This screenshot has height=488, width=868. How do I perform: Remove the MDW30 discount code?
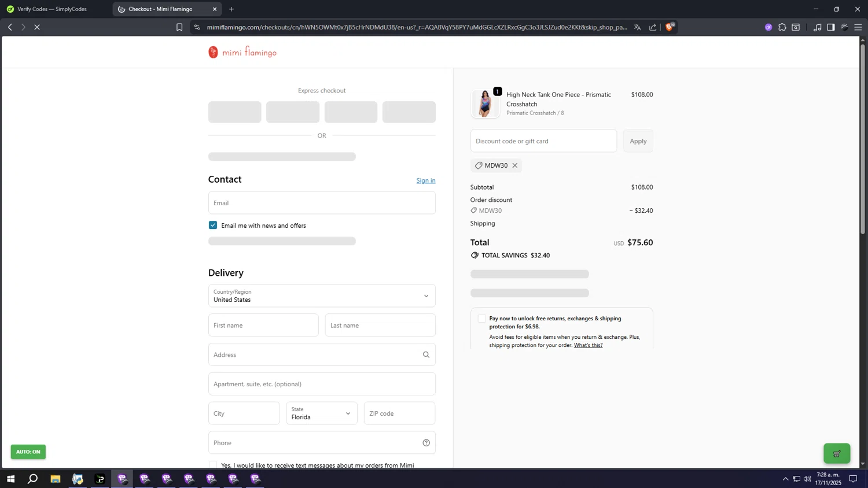pyautogui.click(x=515, y=165)
